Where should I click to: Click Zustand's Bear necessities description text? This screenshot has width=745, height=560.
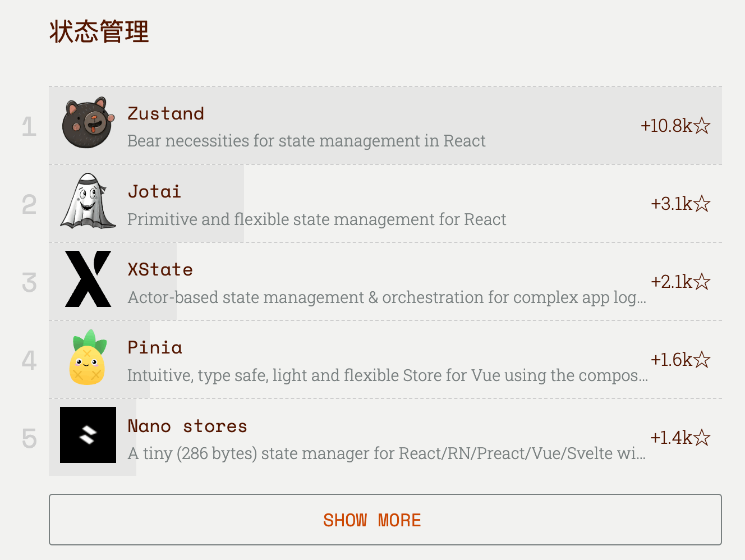click(x=306, y=141)
